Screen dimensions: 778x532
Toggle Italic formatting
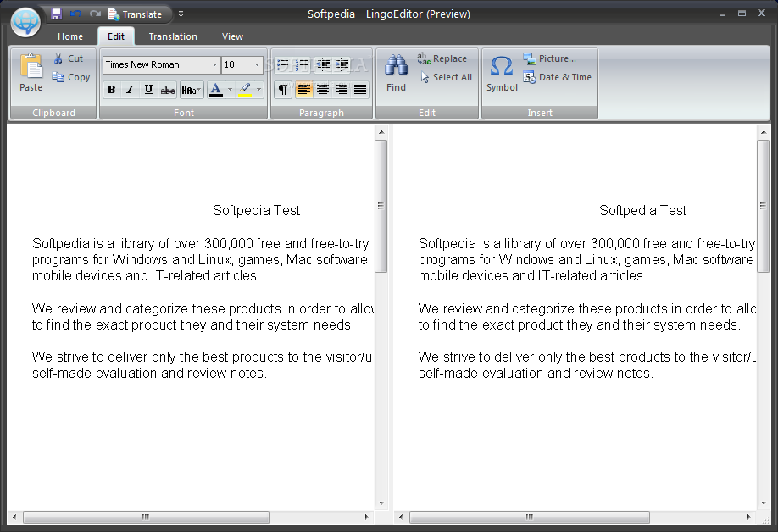coord(130,90)
